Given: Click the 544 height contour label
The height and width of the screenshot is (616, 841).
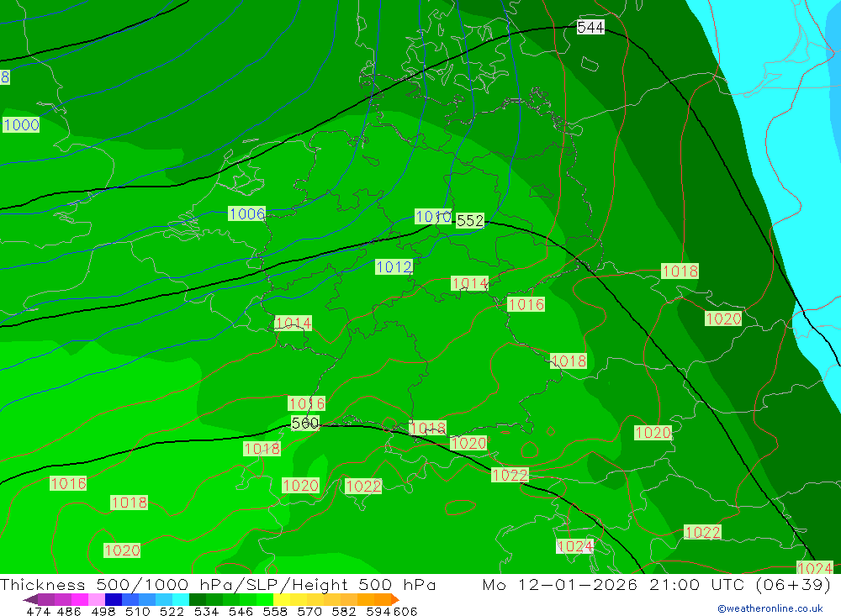Looking at the screenshot, I should [x=590, y=27].
